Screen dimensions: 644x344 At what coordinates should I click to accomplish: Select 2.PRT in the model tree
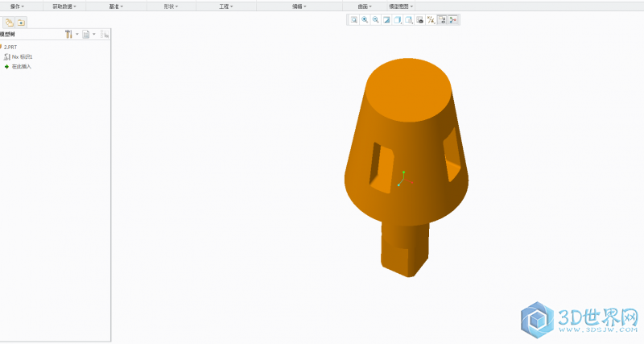(10, 47)
